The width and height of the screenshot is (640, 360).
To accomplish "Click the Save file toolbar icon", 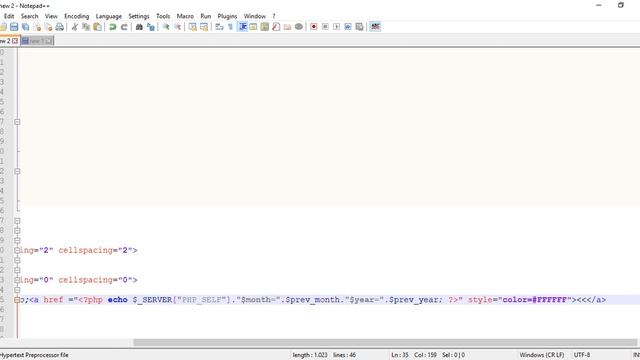I will point(14,27).
